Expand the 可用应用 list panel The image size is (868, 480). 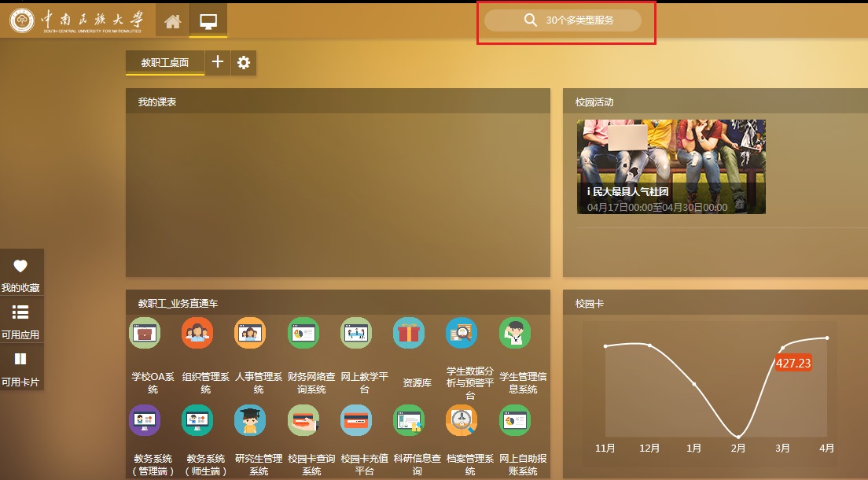[20, 319]
